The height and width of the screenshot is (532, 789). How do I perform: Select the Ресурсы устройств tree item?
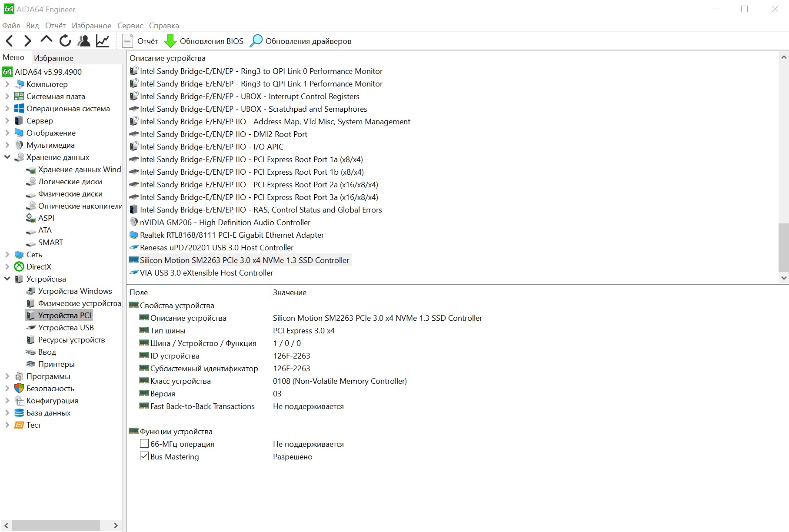coord(72,340)
